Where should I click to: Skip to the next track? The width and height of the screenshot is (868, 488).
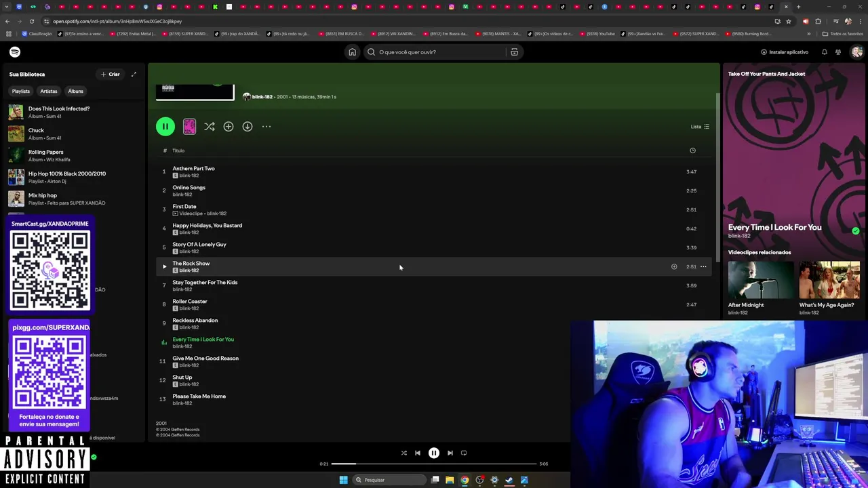[x=450, y=453]
